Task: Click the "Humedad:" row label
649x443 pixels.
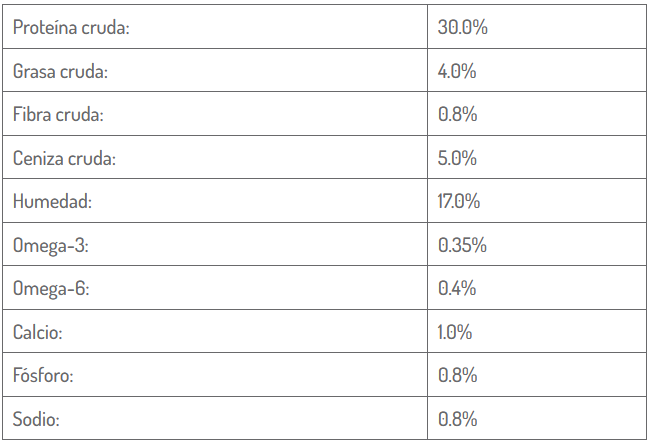Action: tap(52, 202)
